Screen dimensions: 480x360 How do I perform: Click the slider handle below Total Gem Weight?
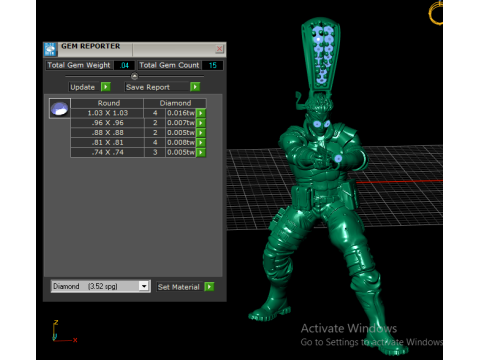134,76
